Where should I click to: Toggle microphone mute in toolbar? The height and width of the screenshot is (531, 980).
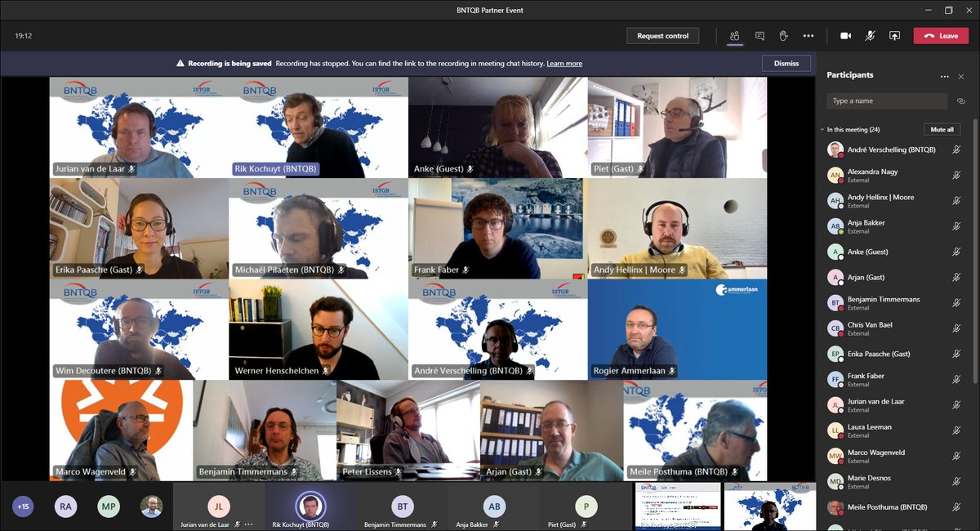tap(871, 36)
